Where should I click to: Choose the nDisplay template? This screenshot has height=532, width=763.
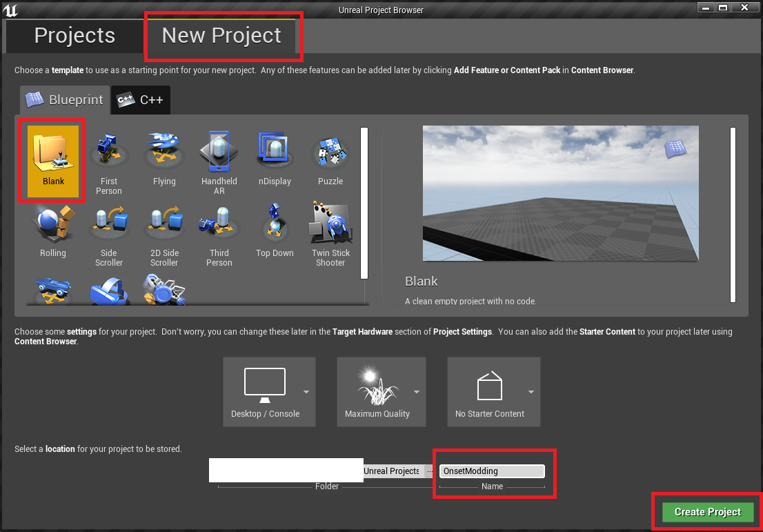[x=275, y=159]
